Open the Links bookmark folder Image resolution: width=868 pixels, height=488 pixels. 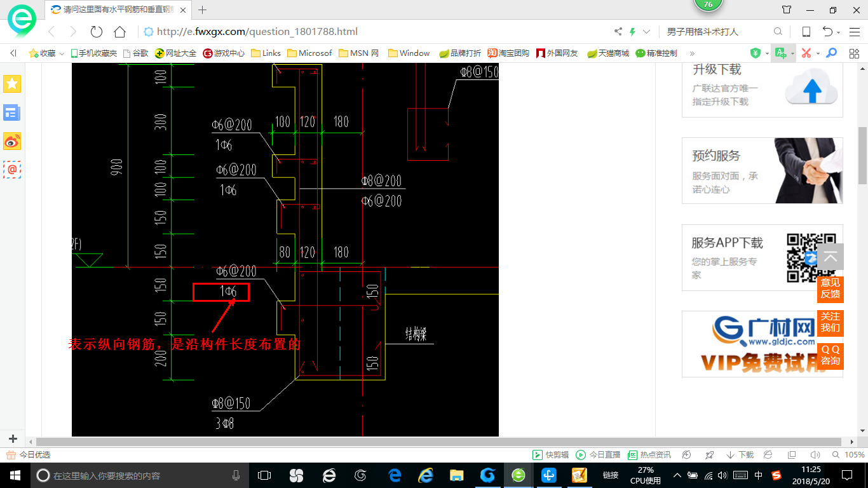(x=266, y=53)
